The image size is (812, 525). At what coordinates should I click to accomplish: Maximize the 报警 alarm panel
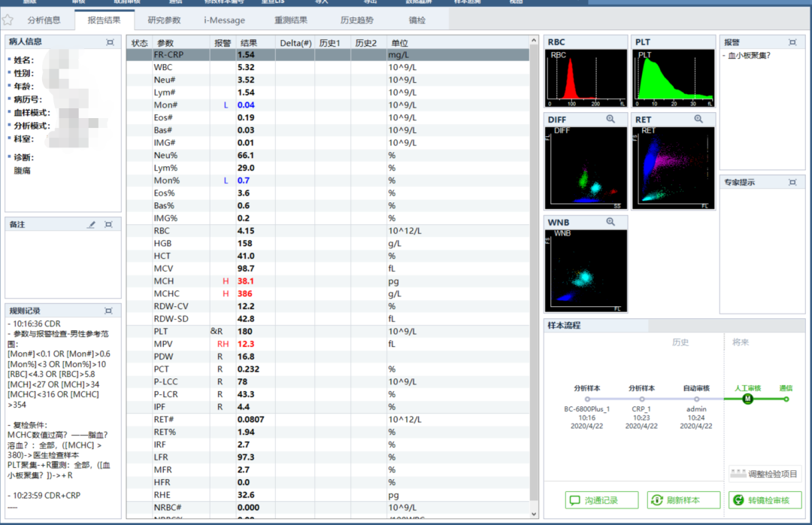click(792, 42)
